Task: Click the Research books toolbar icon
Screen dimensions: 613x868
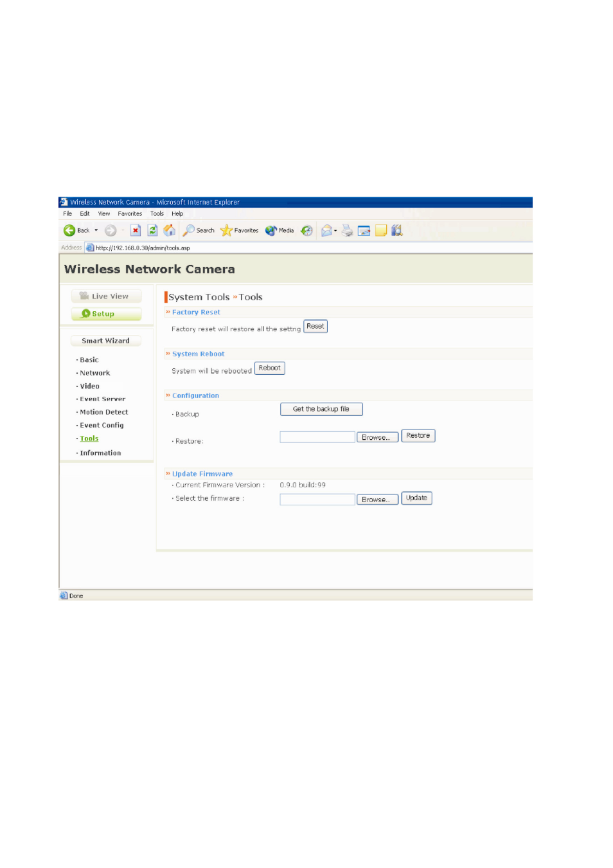Action: point(397,230)
